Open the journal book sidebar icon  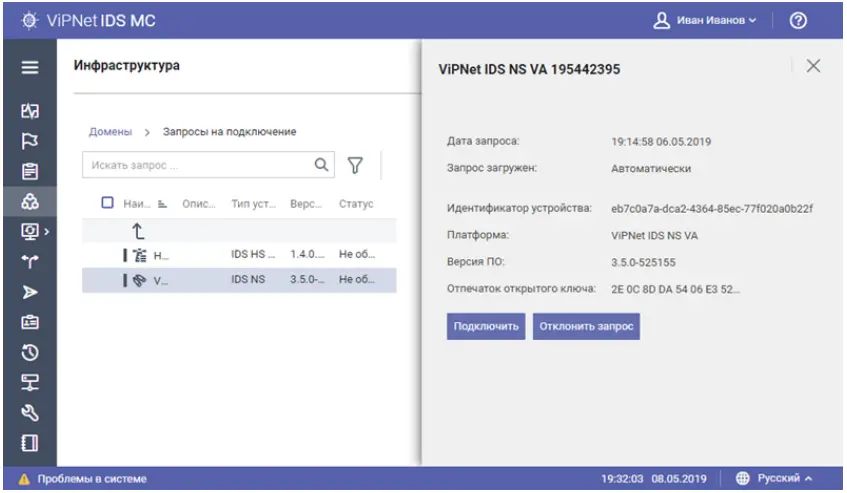coord(30,443)
